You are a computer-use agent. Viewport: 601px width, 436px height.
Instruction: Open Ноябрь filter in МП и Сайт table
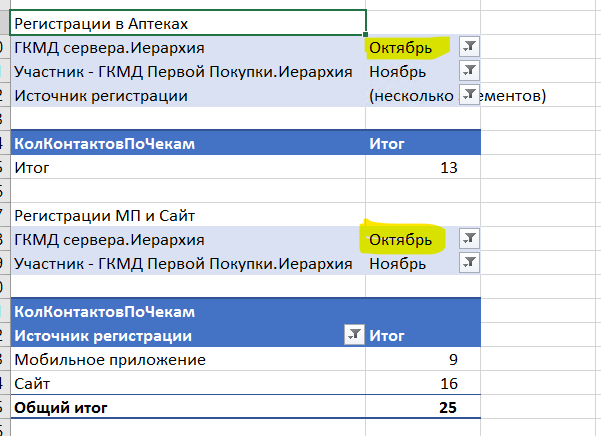[470, 263]
